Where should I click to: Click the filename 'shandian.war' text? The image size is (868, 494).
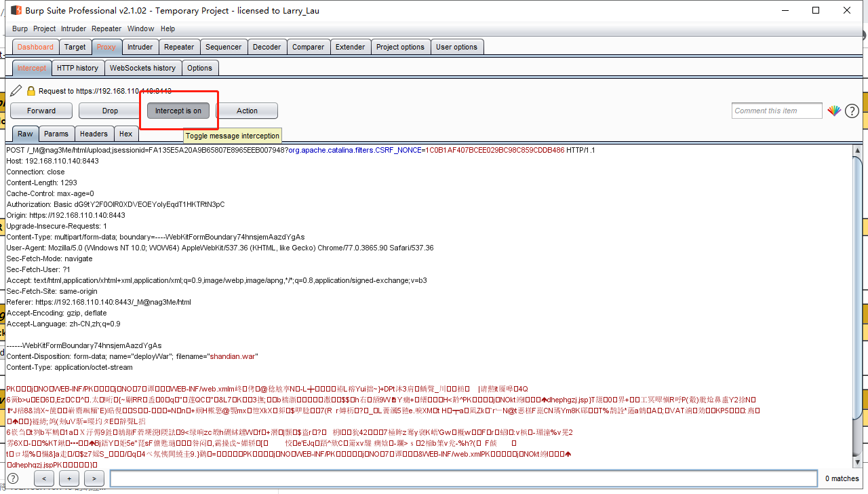pos(234,356)
